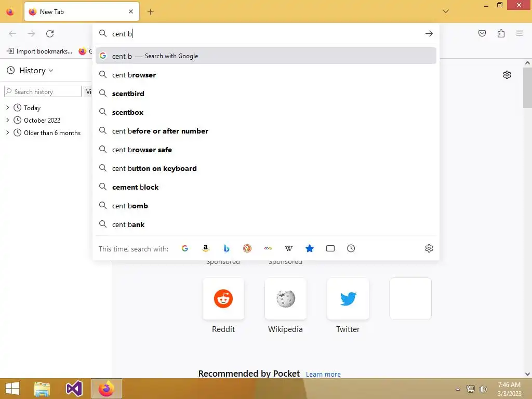Open the taskbar clock and date

[x=509, y=389]
